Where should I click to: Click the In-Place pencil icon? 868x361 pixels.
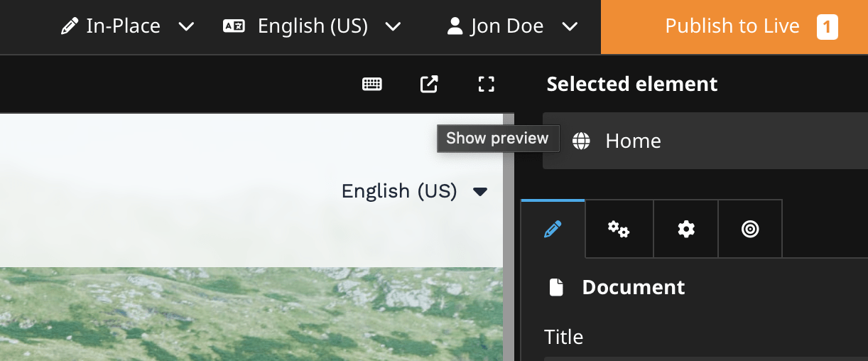pos(69,27)
